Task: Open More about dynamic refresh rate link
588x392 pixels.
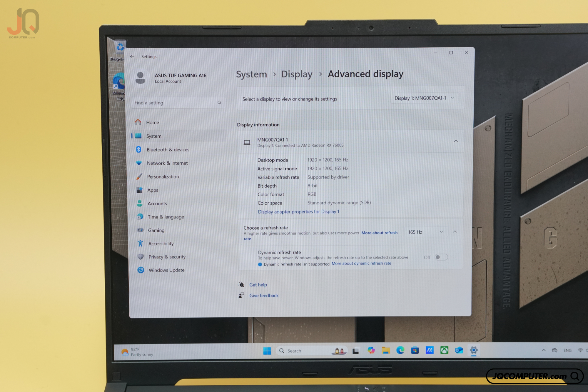Action: 361,263
